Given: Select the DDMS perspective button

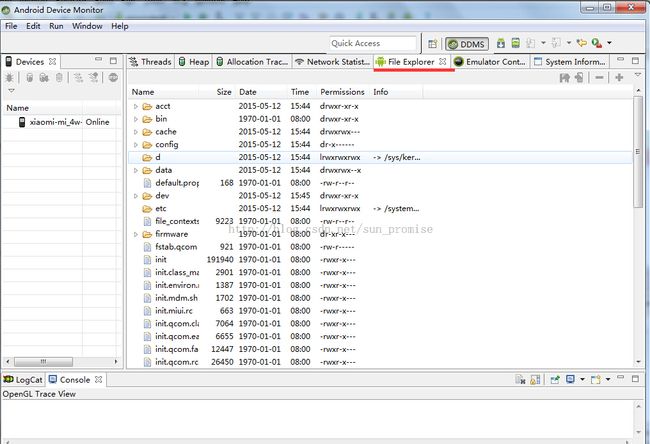Looking at the screenshot, I should coord(467,44).
